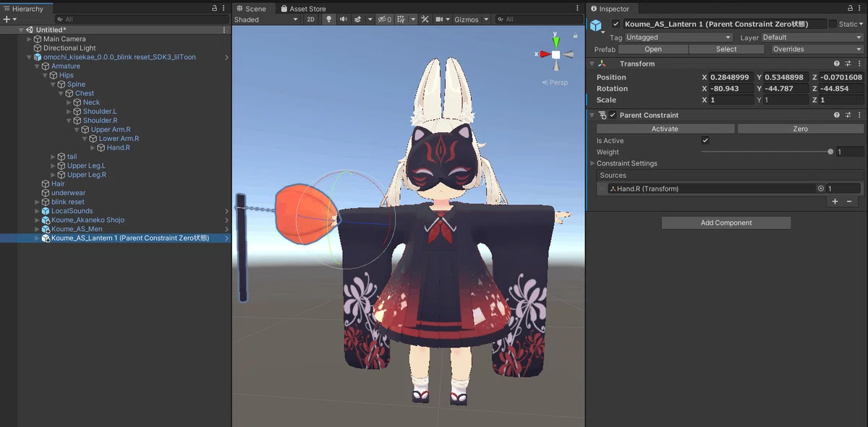This screenshot has width=868, height=427.
Task: Click object picker for Hand.R source
Action: (821, 189)
